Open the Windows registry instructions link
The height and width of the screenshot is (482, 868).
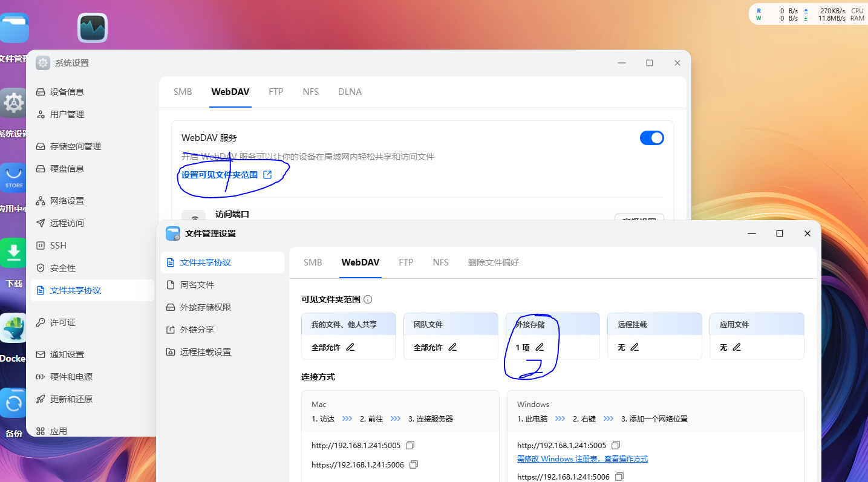coord(582,459)
